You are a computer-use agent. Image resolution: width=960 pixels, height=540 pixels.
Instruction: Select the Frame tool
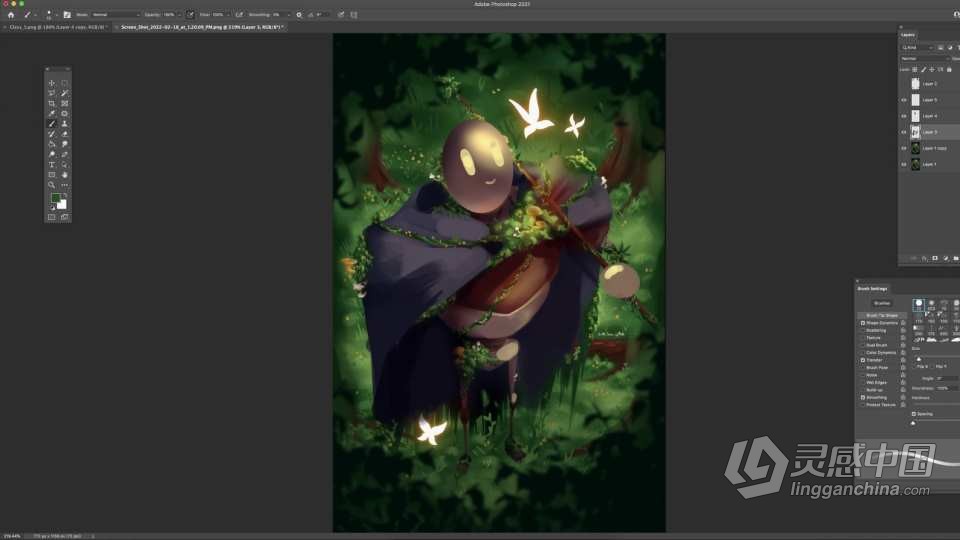64,103
